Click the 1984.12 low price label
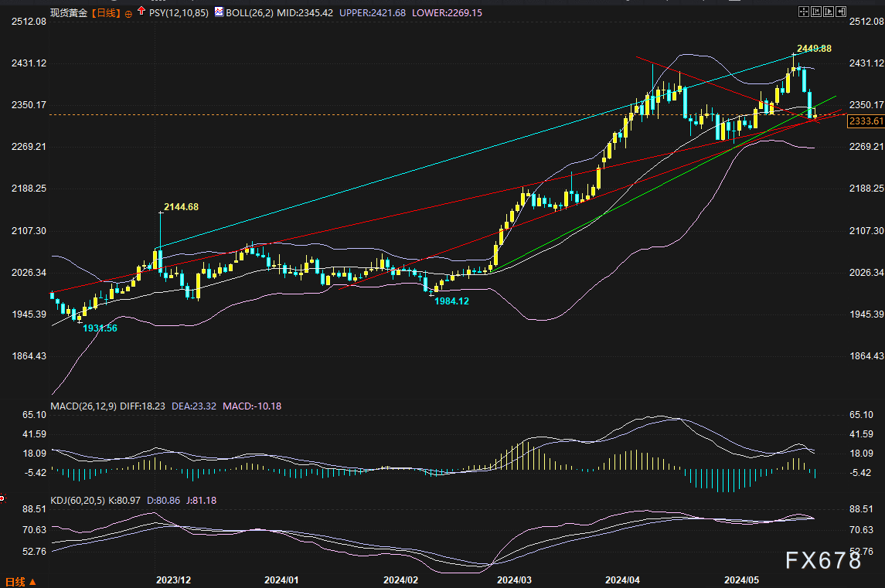This screenshot has width=885, height=588. coord(451,301)
